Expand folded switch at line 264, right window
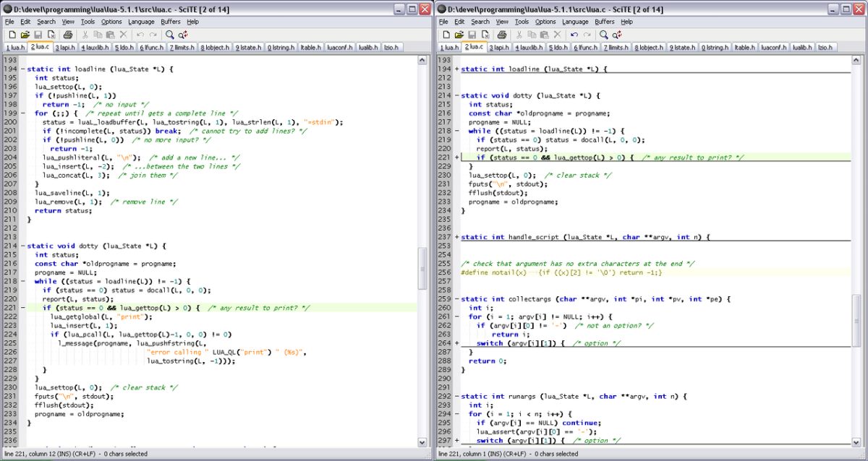The height and width of the screenshot is (461, 868). 456,343
